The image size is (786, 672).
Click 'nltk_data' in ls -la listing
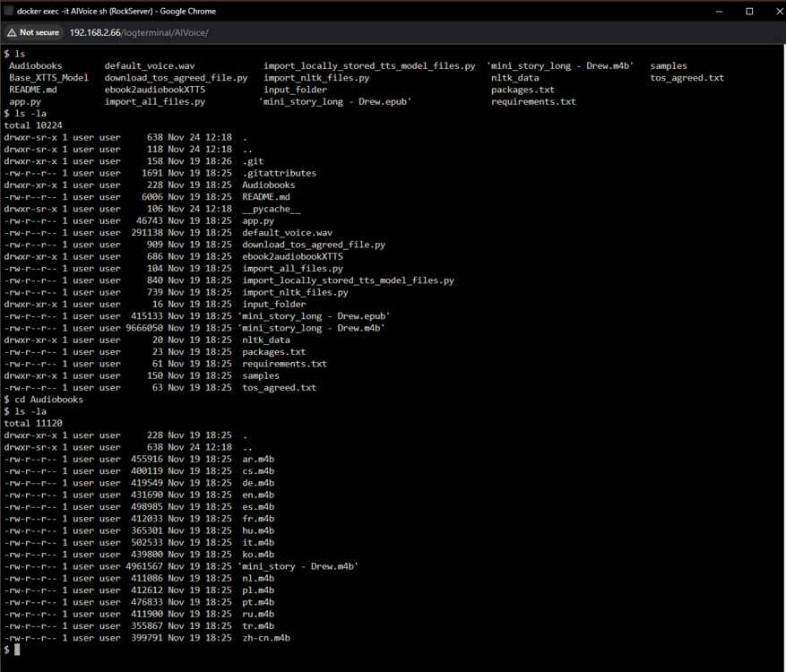[x=266, y=340]
